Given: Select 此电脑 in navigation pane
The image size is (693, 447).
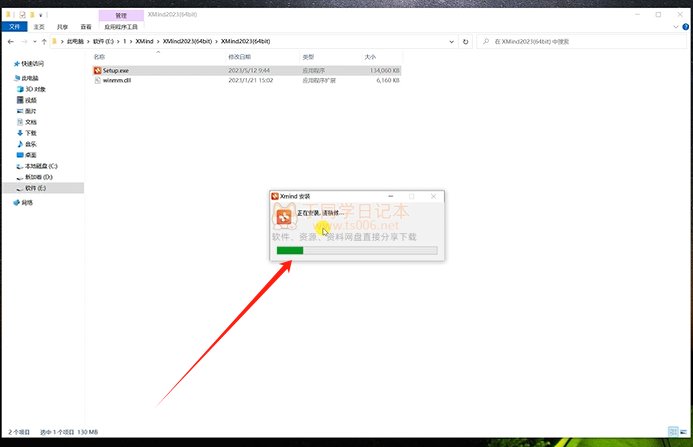Looking at the screenshot, I should coord(27,78).
